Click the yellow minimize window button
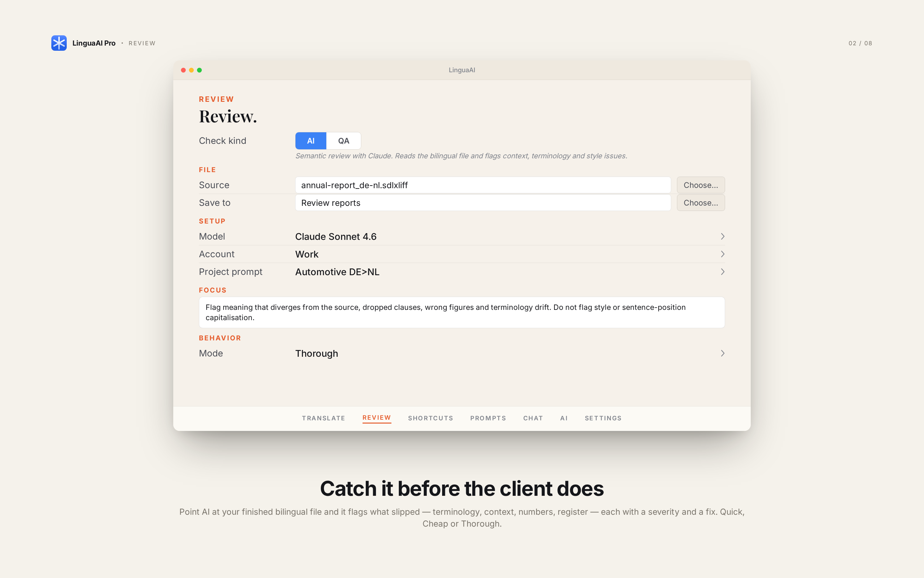The image size is (924, 578). coord(191,70)
